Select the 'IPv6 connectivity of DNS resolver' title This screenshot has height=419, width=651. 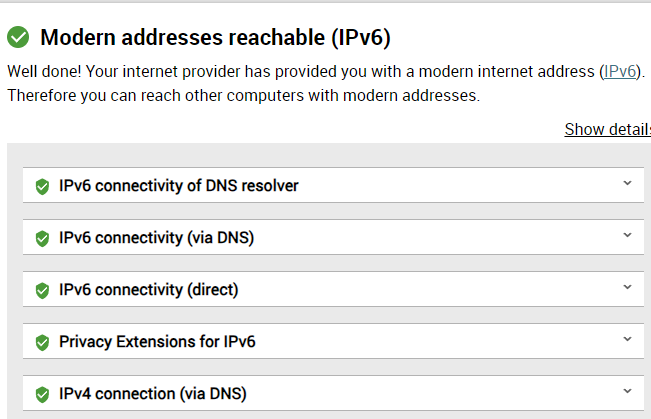point(179,186)
